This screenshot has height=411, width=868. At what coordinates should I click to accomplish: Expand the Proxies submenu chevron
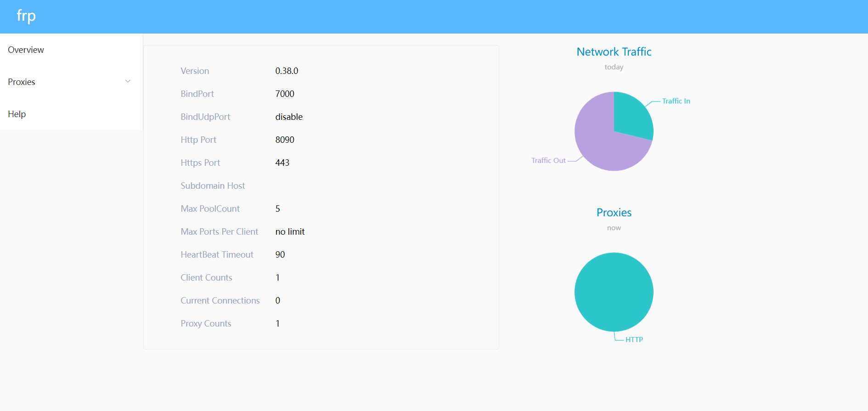[128, 81]
